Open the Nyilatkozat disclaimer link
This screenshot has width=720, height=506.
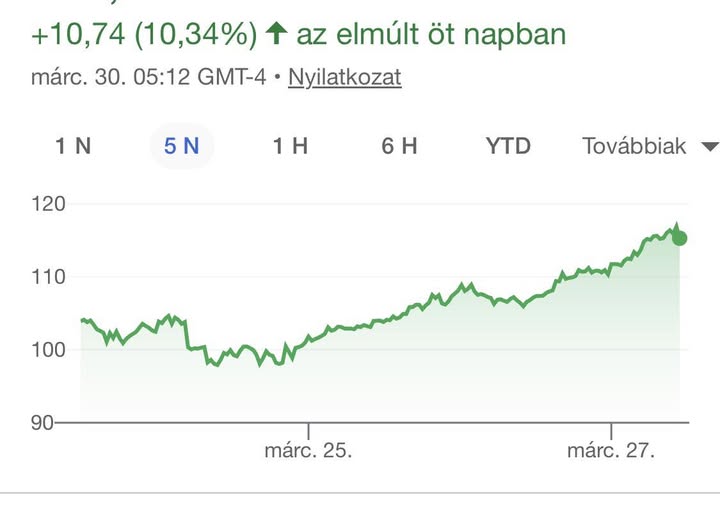(344, 78)
